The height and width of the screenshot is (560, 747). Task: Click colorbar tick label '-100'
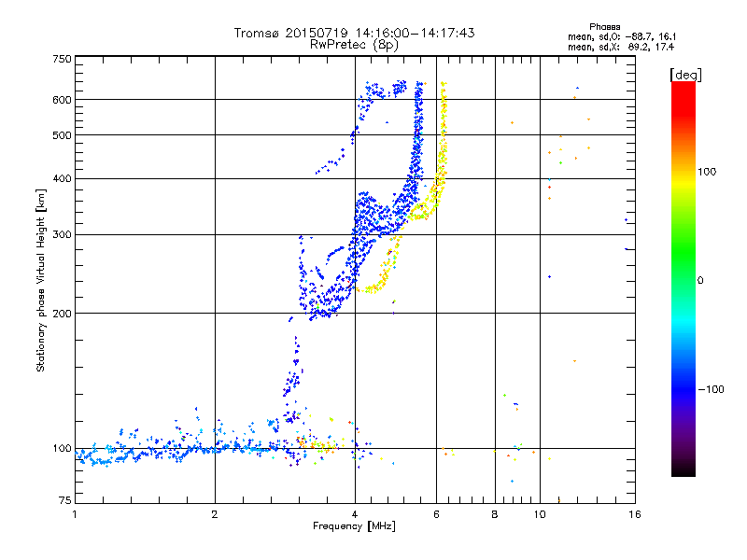tap(711, 389)
